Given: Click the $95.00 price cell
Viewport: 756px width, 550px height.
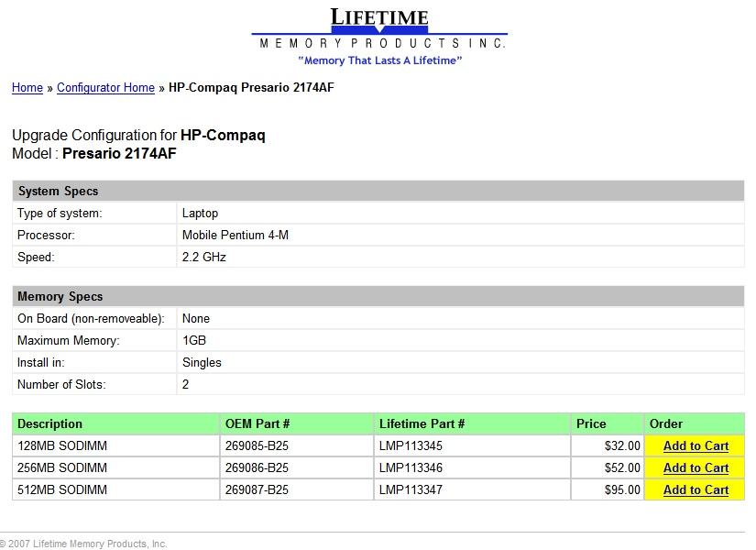Looking at the screenshot, I should click(x=608, y=489).
